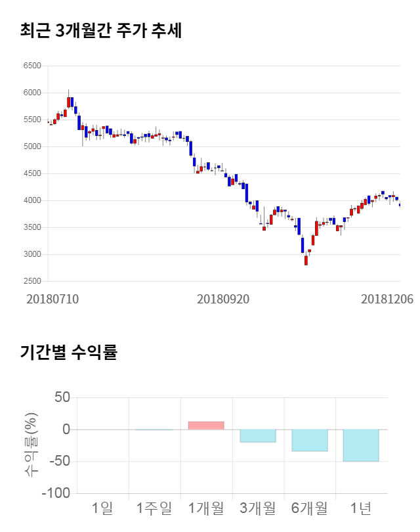Viewport: 420px width, 532px height.
Task: Click the 기간별 수익률 heading
Action: point(68,352)
